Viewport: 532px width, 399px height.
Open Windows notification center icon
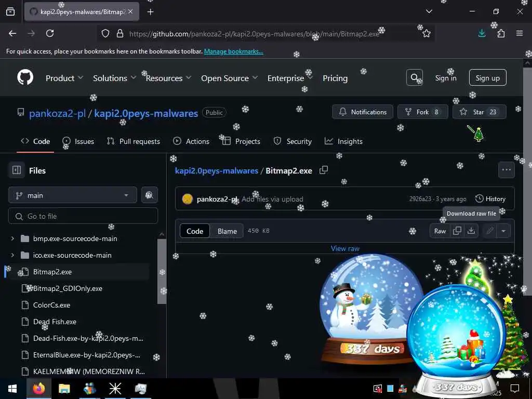click(x=515, y=389)
